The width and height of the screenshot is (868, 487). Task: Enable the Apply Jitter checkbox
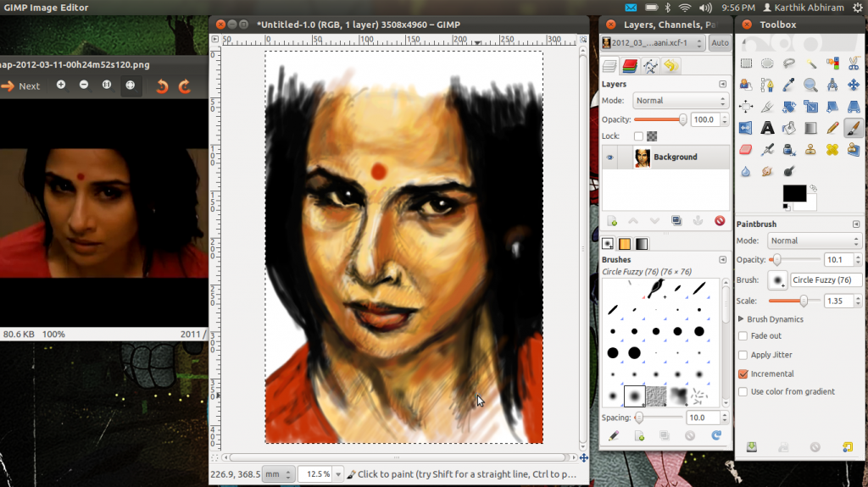[743, 355]
